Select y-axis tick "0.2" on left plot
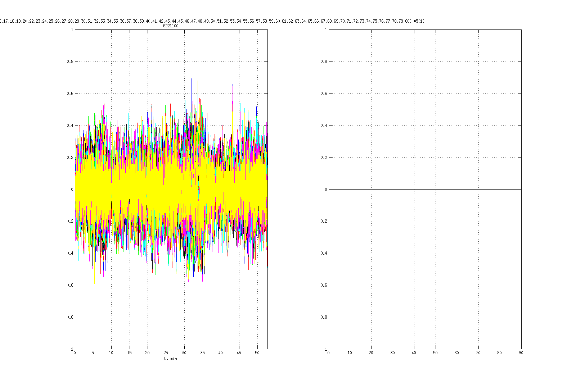The image size is (576, 392). 70,158
